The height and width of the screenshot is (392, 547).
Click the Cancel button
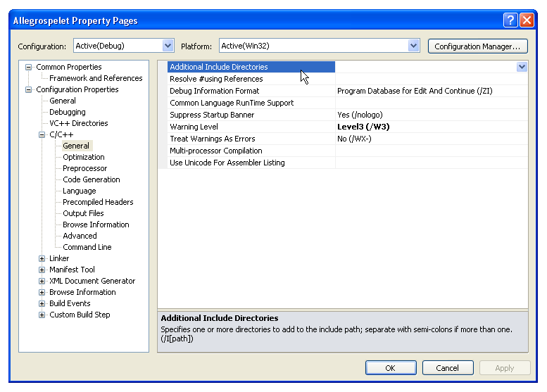tap(448, 368)
